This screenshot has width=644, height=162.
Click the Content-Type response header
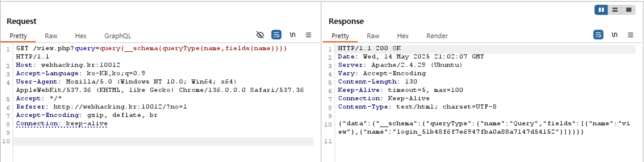coord(417,107)
